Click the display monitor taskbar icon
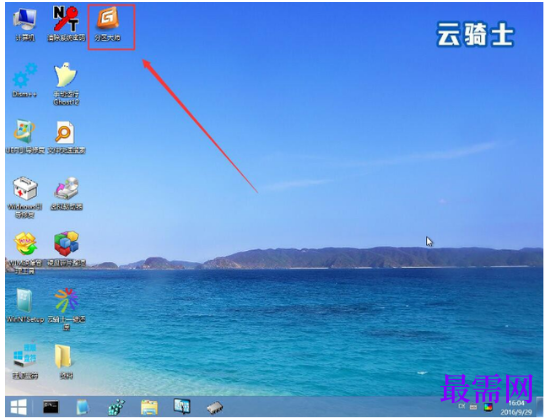The height and width of the screenshot is (420, 552). click(182, 407)
